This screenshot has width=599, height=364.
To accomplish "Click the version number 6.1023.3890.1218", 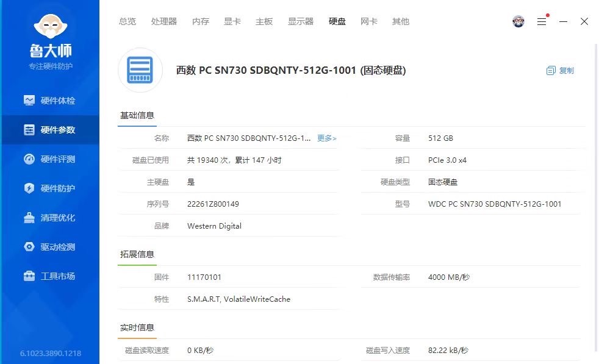I will [x=51, y=353].
